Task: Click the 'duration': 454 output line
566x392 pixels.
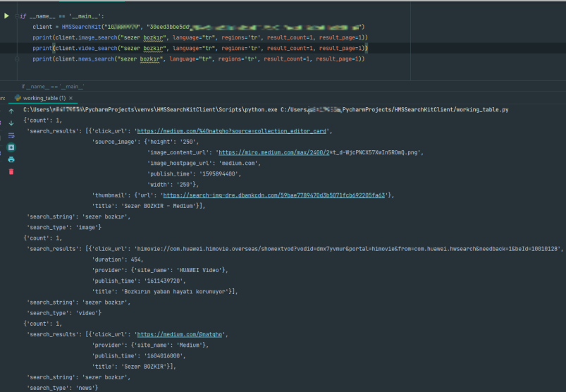Action: [x=118, y=259]
